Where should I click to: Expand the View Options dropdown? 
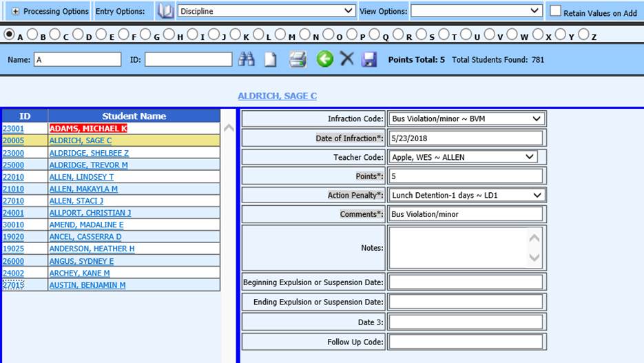[x=477, y=11]
